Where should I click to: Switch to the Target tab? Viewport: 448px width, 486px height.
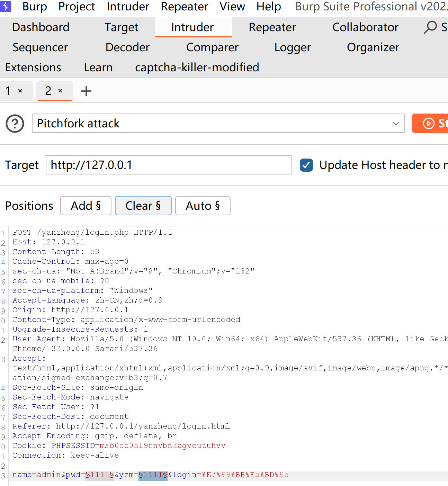point(122,27)
